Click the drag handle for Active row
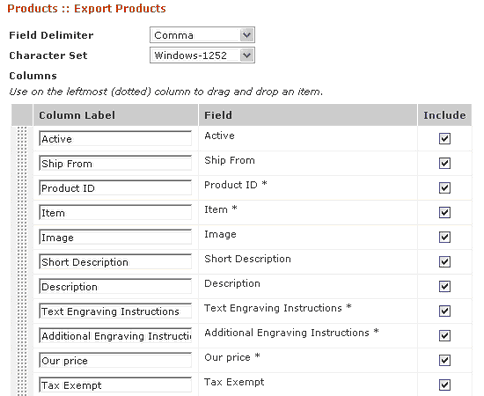The width and height of the screenshot is (484, 396). [x=22, y=139]
